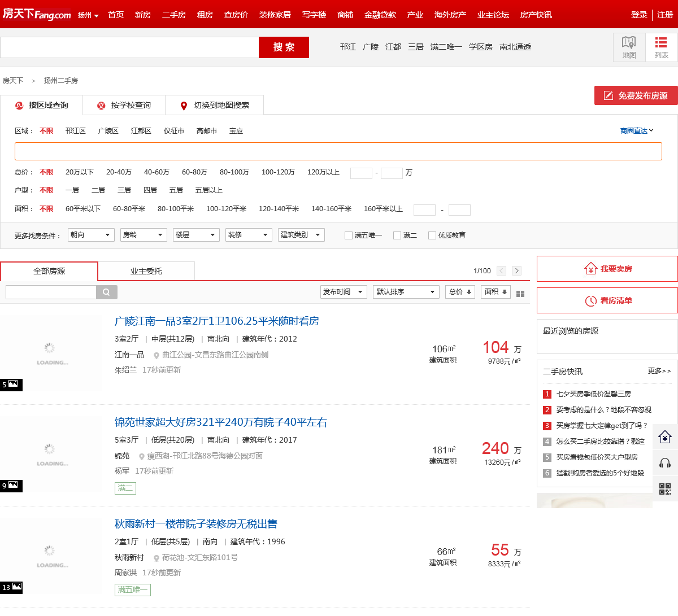Click the floating QR code icon
Screen dimensions: 678x616
(x=665, y=489)
